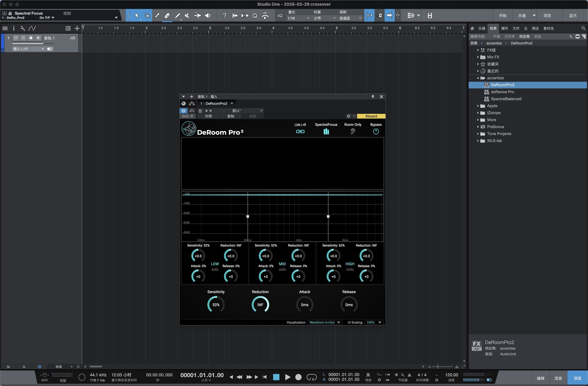Viewport: 588px width, 386px height.
Task: Mute 音轨 1 with the M button
Action: click(16, 38)
